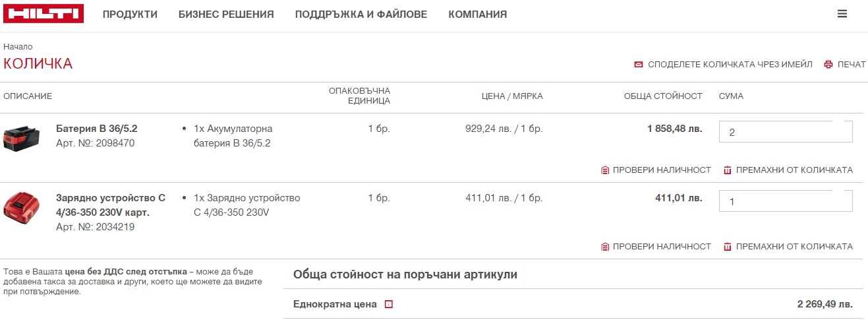Open the КОМПАНИЯ menu
This screenshot has width=868, height=320.
477,15
